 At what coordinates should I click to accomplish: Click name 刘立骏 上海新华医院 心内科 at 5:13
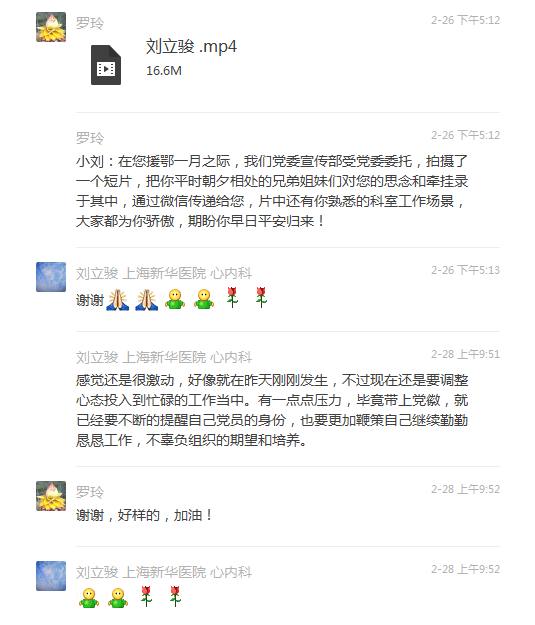164,273
